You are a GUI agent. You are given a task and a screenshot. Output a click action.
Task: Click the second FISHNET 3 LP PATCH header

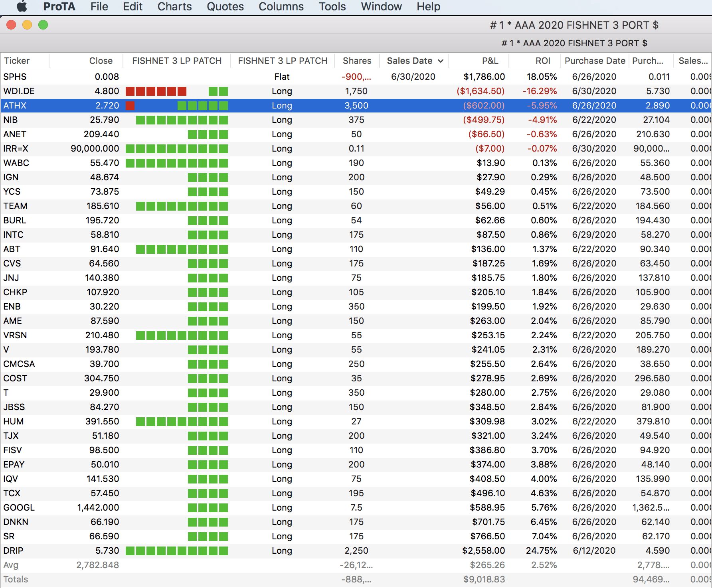283,61
